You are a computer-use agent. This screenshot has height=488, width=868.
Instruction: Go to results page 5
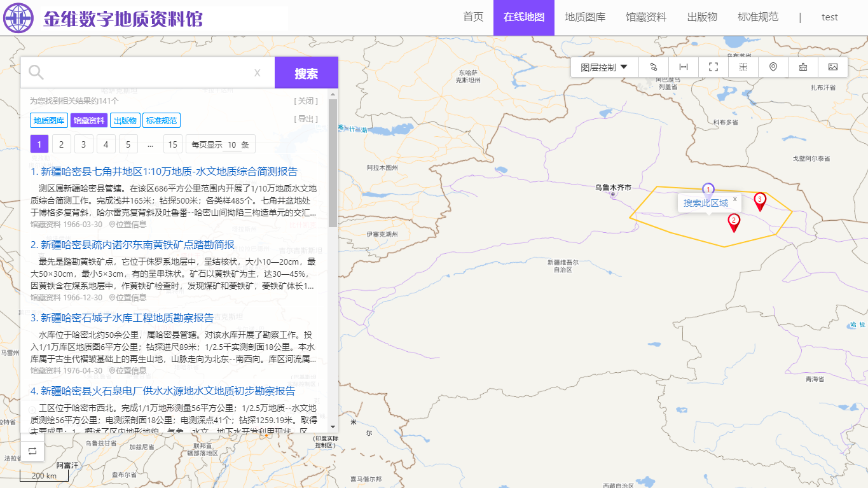(128, 144)
